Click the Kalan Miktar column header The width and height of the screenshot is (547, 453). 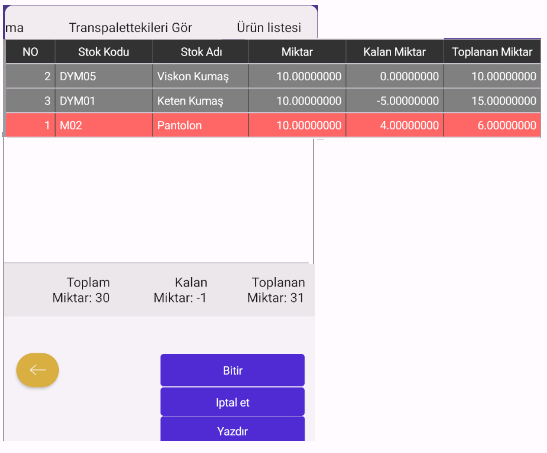coord(395,52)
